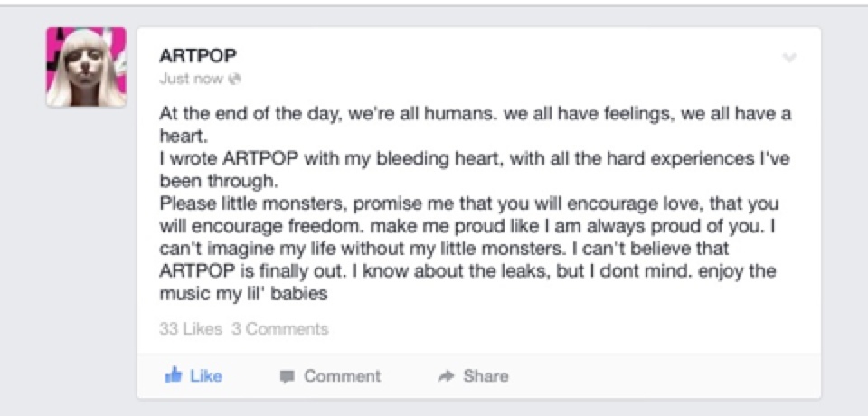Image resolution: width=868 pixels, height=416 pixels.
Task: Click the line 'music my lil' babies'
Action: [243, 295]
